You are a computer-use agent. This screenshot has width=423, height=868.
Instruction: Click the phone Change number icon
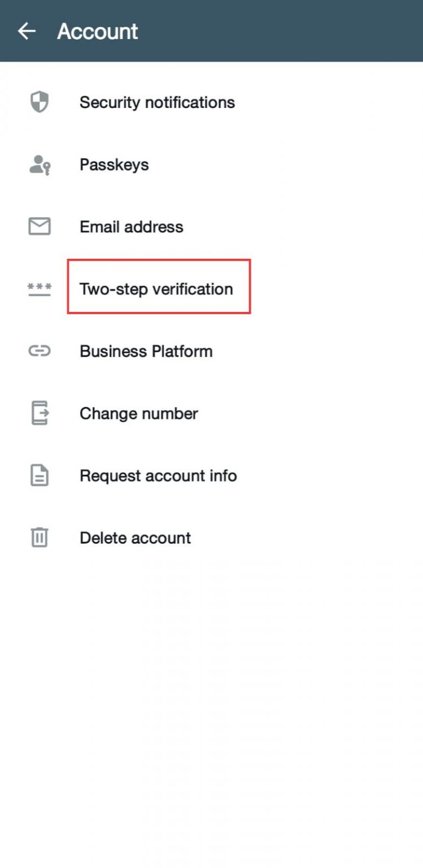(40, 413)
